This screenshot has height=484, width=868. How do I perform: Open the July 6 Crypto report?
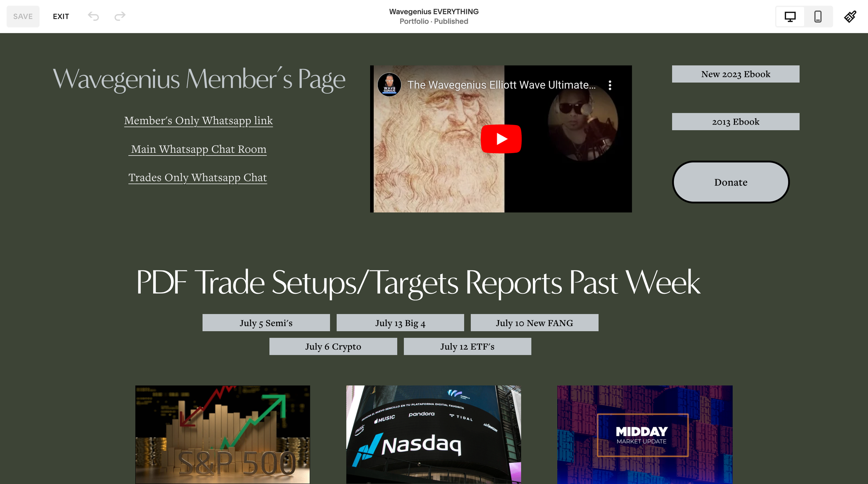[x=333, y=346]
